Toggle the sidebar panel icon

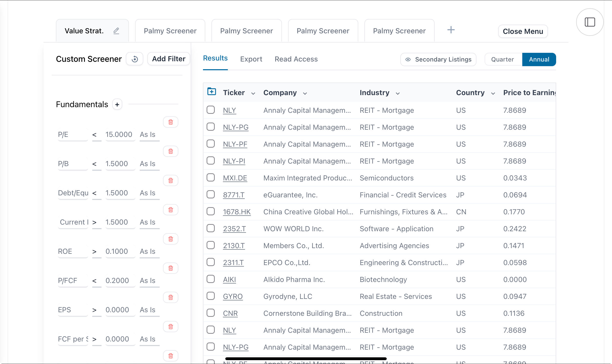pos(590,22)
